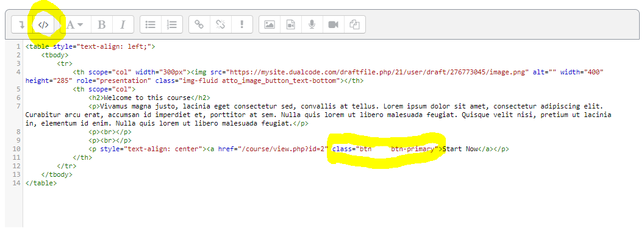Click the class="btn btn-primary" attribute
This screenshot has width=644, height=239.
(385, 149)
